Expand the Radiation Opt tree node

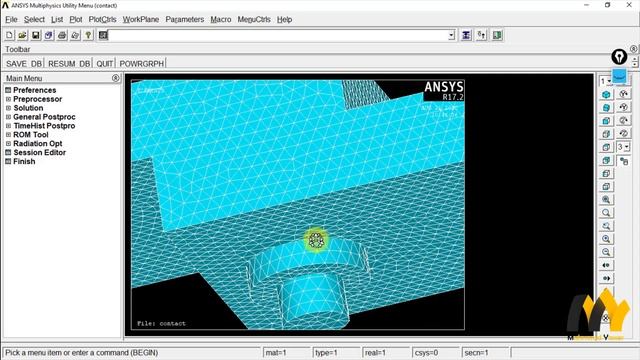(8, 144)
